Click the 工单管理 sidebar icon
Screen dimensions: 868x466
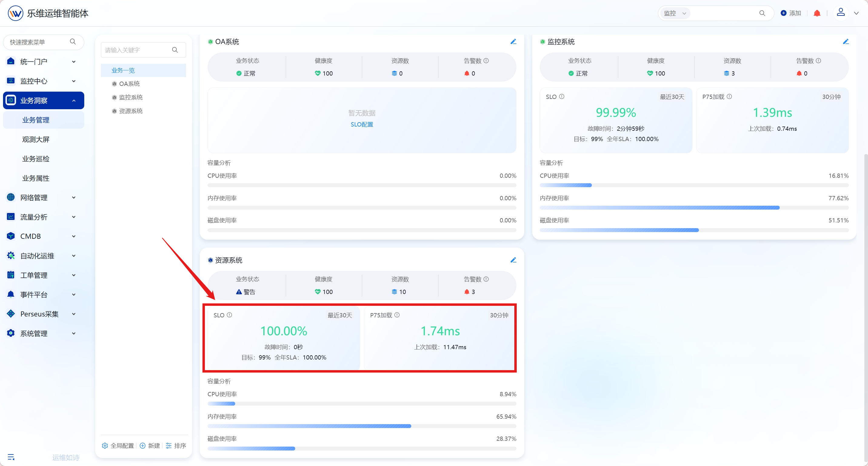click(11, 275)
